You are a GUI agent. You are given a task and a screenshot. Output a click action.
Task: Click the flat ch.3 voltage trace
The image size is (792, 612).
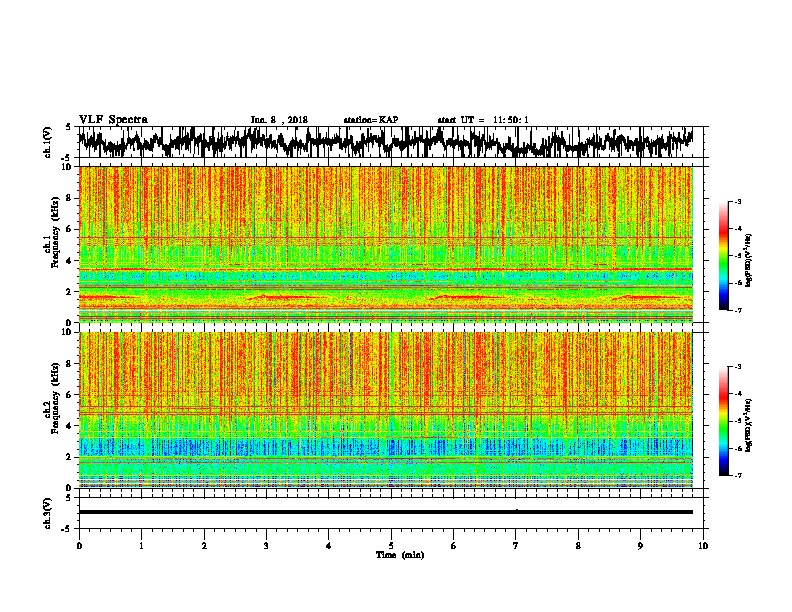[385, 512]
